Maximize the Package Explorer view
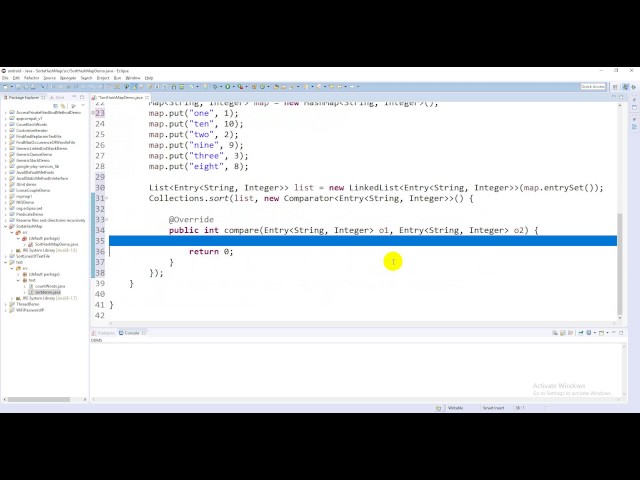Screen dimensions: 640x480 tap(82, 97)
